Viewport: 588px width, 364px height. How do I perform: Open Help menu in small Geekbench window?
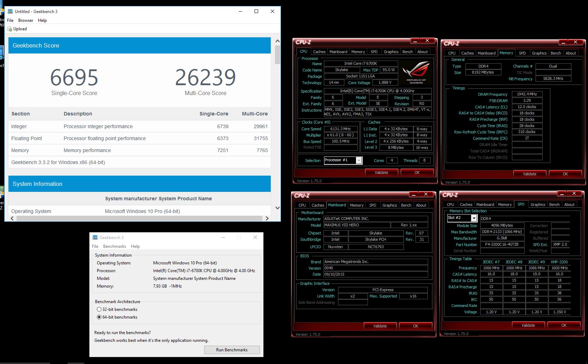pos(135,246)
